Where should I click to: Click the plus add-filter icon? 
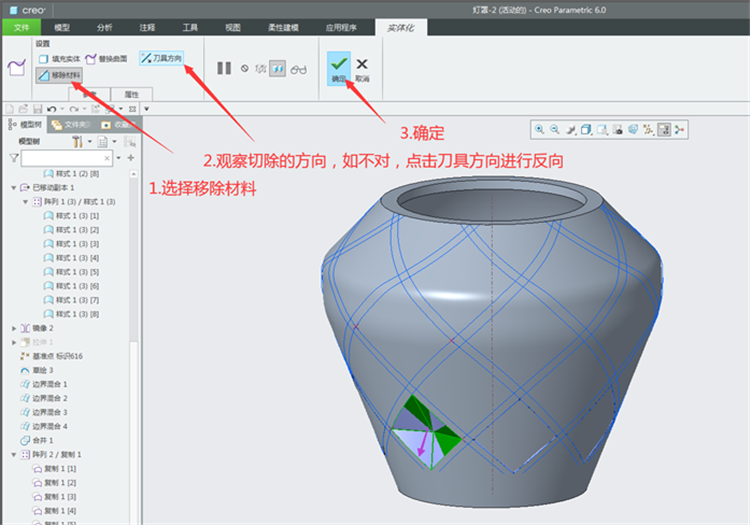[x=131, y=158]
